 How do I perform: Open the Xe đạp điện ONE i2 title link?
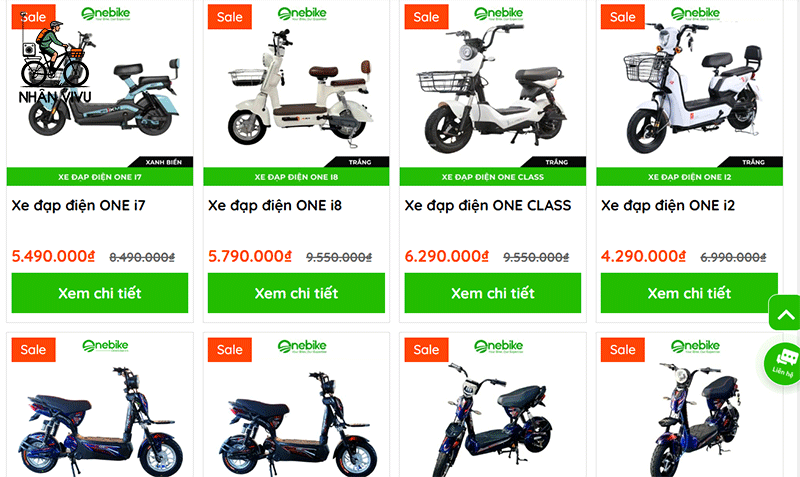pyautogui.click(x=668, y=206)
